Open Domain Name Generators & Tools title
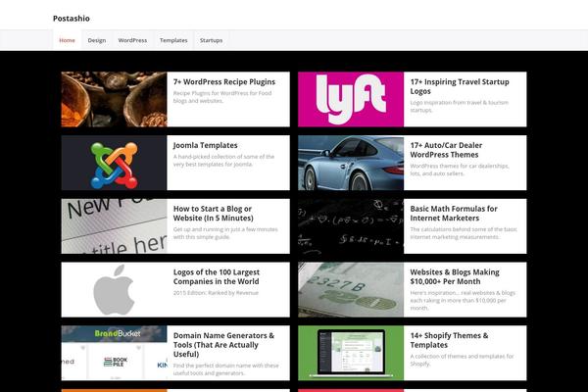The width and height of the screenshot is (588, 392). pos(223,345)
